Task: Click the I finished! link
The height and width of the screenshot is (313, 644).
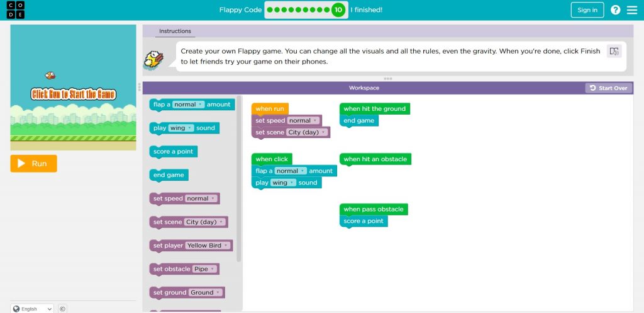Action: pyautogui.click(x=367, y=10)
